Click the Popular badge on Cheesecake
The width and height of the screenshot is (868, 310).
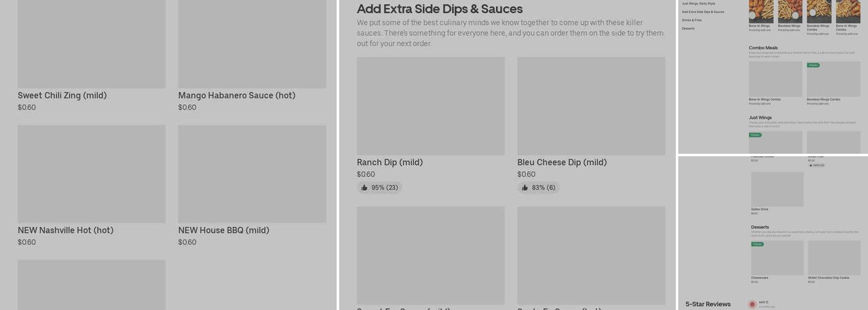click(x=757, y=244)
